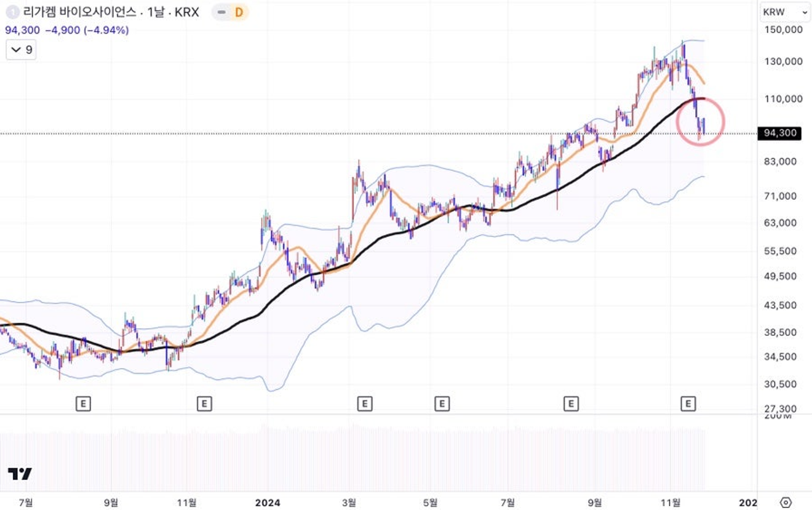Image resolution: width=812 pixels, height=510 pixels.
Task: Open the KRW currency dropdown
Action: (785, 11)
